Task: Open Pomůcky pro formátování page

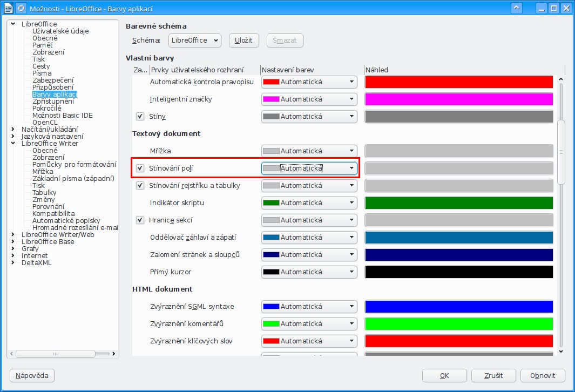Action: point(74,165)
